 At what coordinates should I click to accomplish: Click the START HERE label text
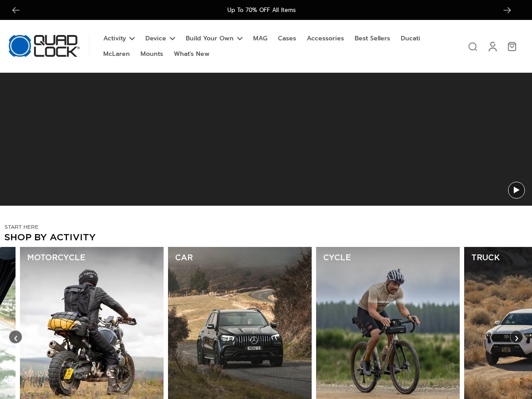coord(21,227)
